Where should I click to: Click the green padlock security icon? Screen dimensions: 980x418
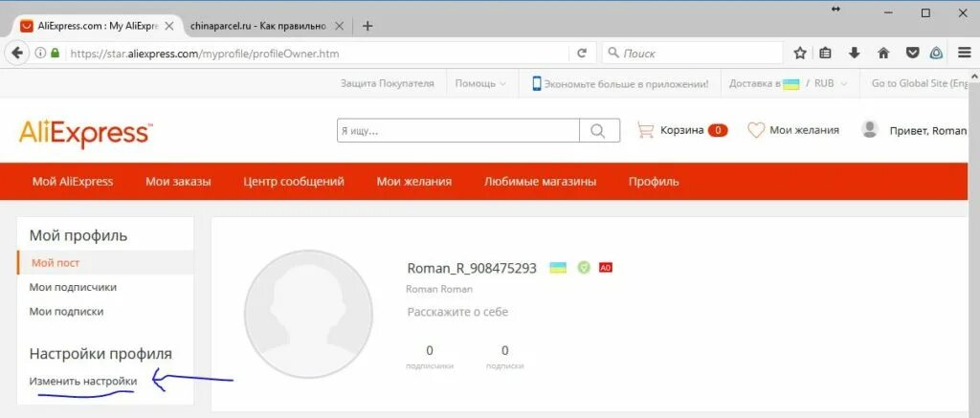[55, 54]
